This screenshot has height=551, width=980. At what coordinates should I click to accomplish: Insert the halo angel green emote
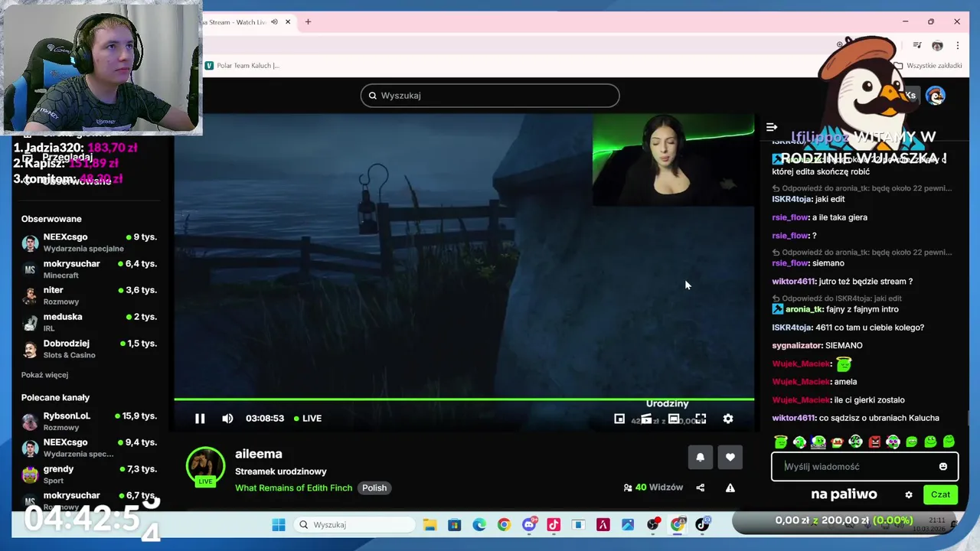coord(781,442)
